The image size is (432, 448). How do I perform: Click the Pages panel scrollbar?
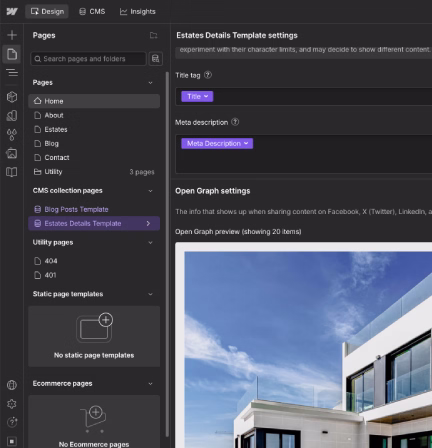(x=167, y=253)
